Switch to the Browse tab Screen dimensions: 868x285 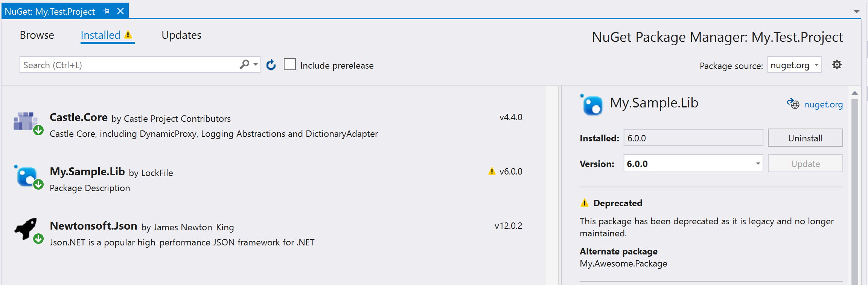37,35
